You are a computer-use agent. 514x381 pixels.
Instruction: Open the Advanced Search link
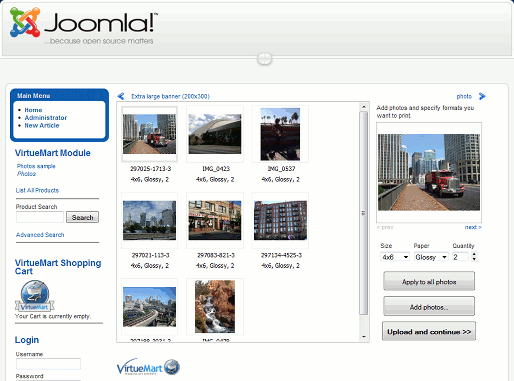[40, 235]
